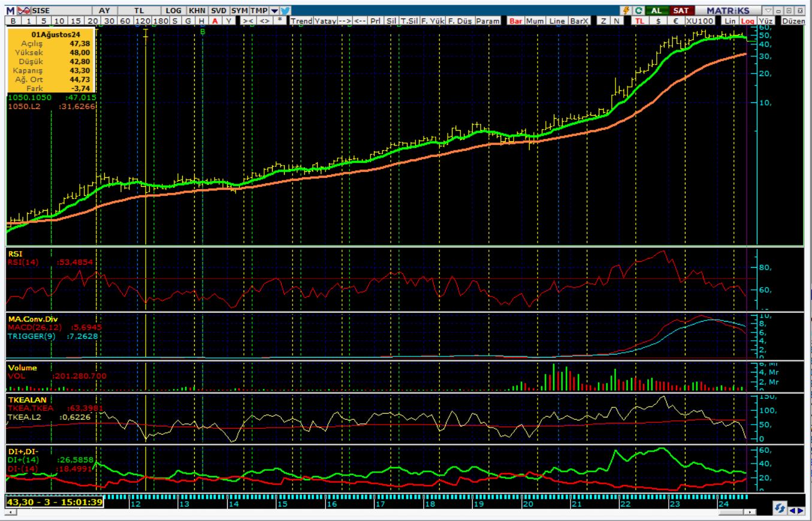Open the SVD menu

click(218, 11)
